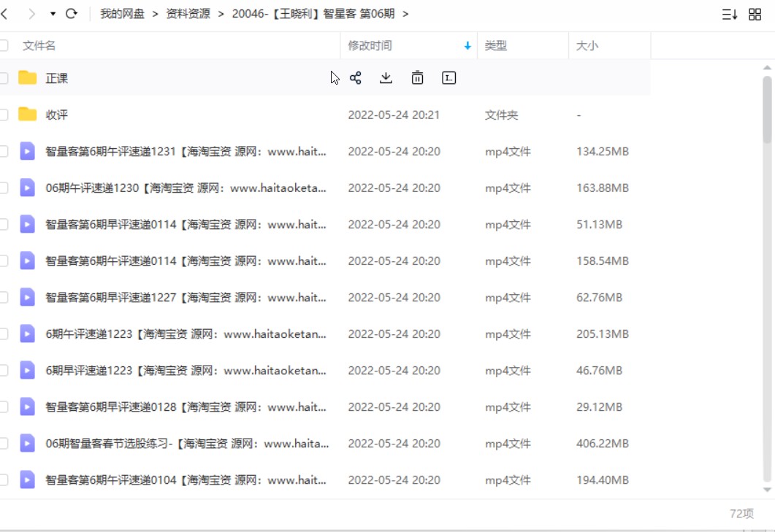Open file 智星客第6期早评速递0128
775x532 pixels.
tap(186, 407)
